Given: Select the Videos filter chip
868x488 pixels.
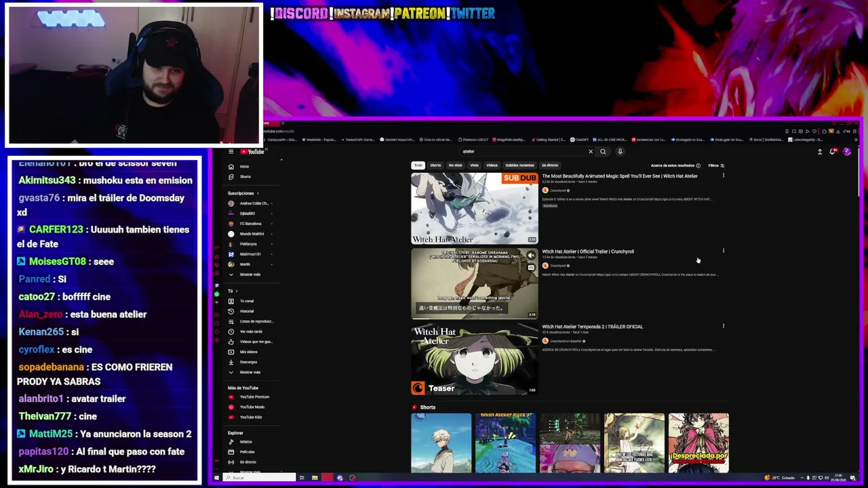Looking at the screenshot, I should [492, 165].
